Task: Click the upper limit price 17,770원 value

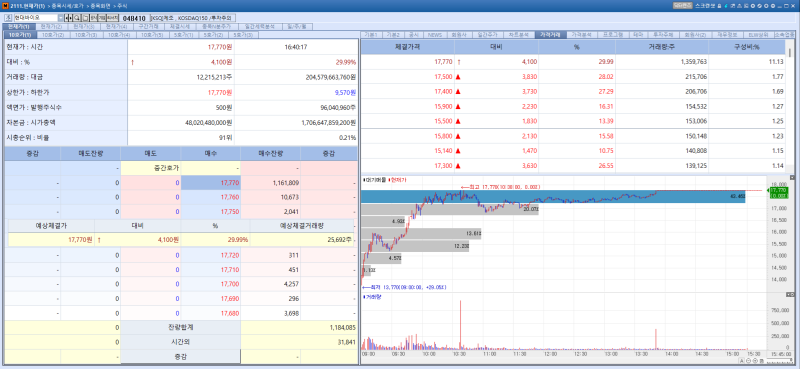Action: [x=220, y=92]
